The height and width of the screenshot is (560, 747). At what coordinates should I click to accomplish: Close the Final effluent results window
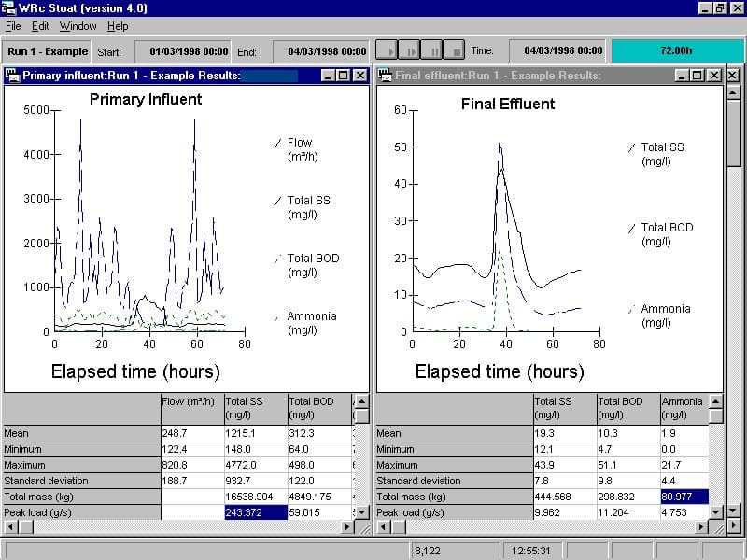pos(713,76)
